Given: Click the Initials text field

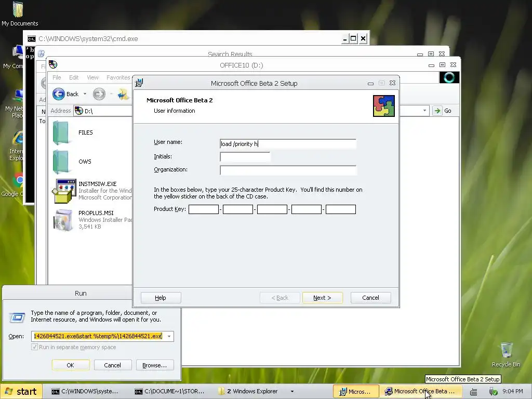Looking at the screenshot, I should [x=245, y=157].
